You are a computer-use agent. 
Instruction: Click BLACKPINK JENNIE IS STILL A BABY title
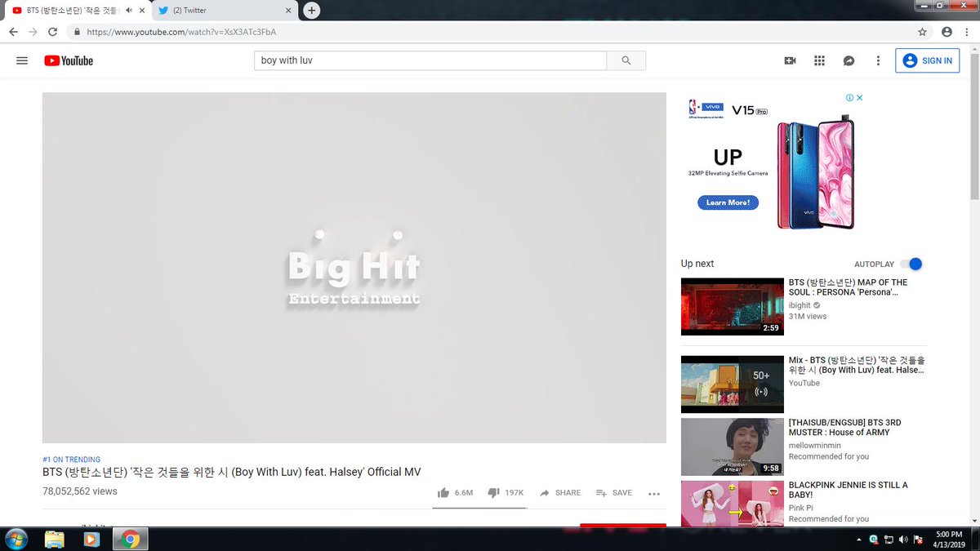[848, 490]
